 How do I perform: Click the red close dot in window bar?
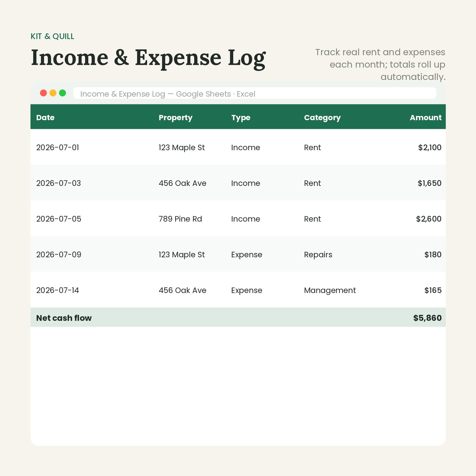pyautogui.click(x=43, y=93)
